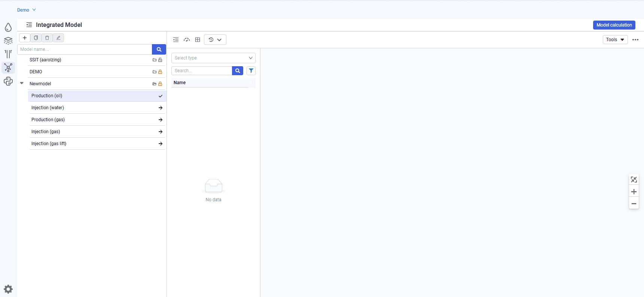Click the folder icon on DEMO row

pyautogui.click(x=155, y=72)
